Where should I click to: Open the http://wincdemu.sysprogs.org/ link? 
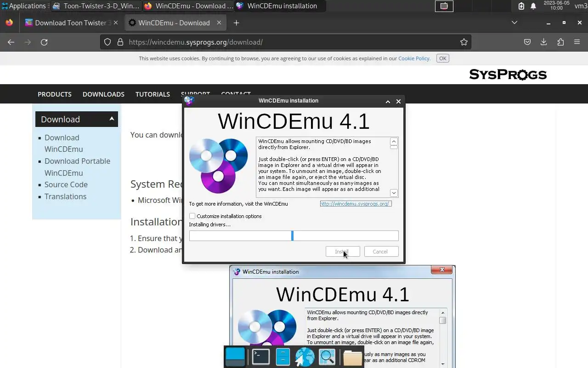click(356, 204)
